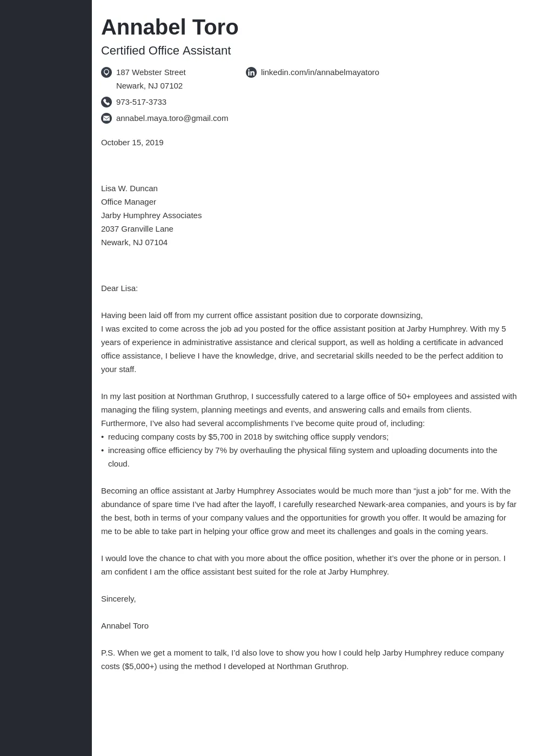Click the LinkedIn icon
The height and width of the screenshot is (756, 535).
251,72
